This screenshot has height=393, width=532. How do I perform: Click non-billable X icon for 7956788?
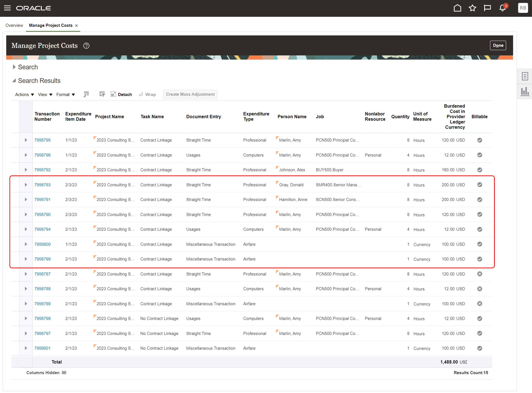[479, 289]
